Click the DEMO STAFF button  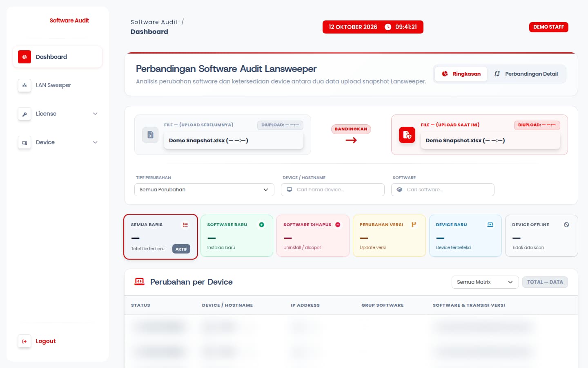548,27
